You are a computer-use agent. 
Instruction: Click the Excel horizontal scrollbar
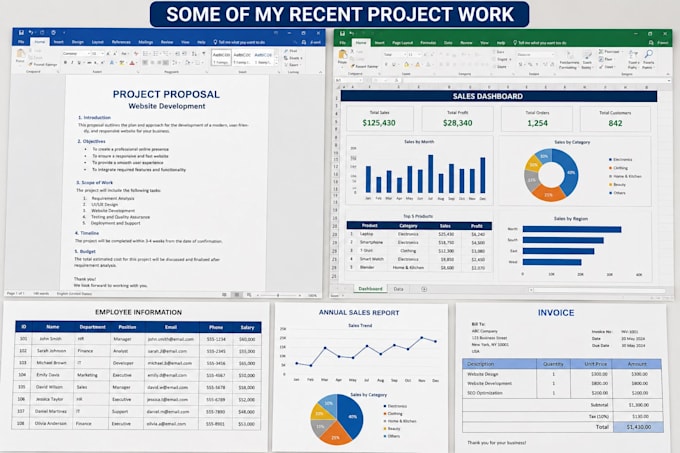coord(600,290)
